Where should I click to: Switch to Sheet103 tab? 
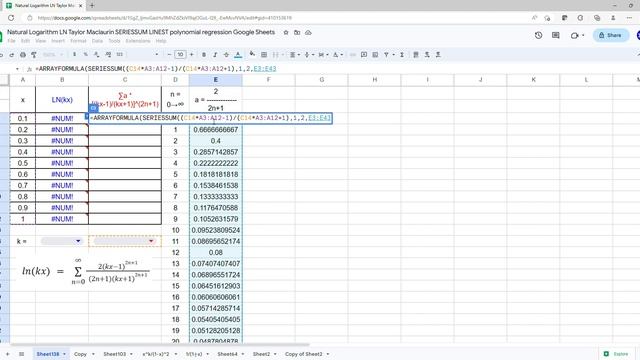[115, 354]
